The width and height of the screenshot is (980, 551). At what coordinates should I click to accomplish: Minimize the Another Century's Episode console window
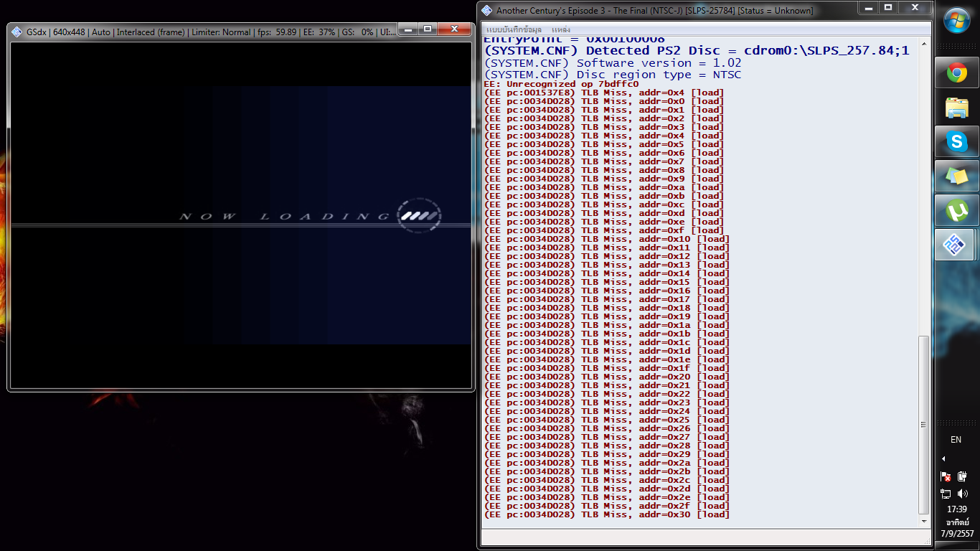tap(868, 8)
